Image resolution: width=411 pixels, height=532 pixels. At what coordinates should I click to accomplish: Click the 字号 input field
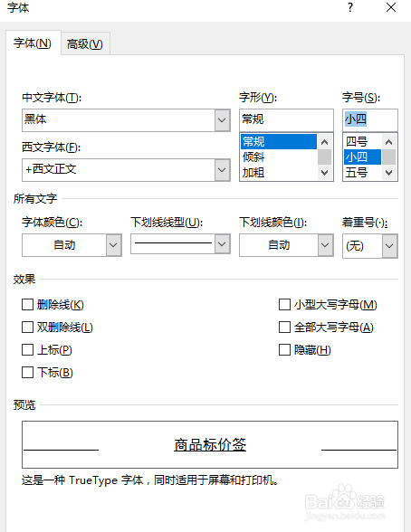pos(370,119)
